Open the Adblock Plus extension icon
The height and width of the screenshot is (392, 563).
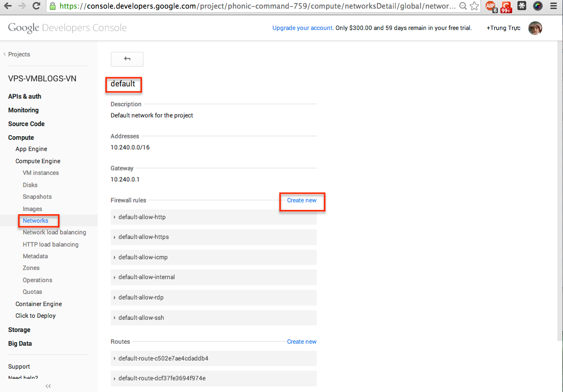tap(490, 7)
